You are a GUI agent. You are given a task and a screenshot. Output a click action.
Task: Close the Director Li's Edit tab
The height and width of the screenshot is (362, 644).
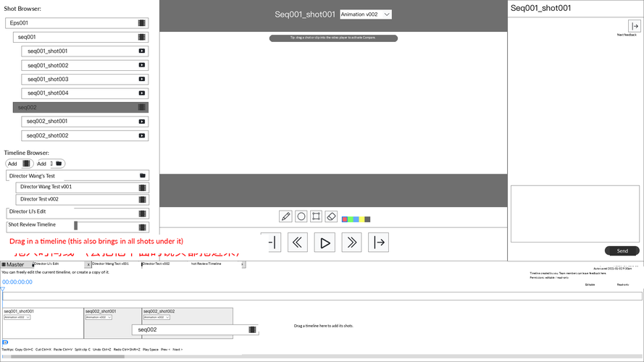coord(88,265)
